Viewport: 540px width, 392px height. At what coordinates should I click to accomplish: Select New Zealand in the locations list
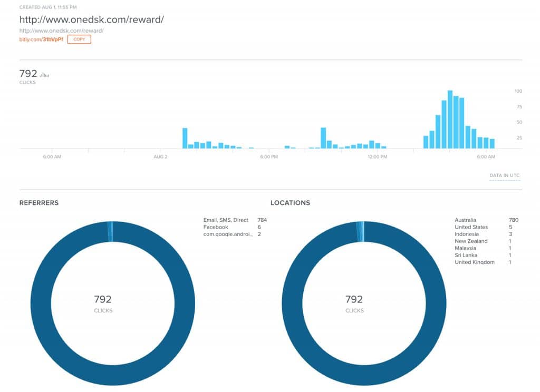tap(471, 241)
